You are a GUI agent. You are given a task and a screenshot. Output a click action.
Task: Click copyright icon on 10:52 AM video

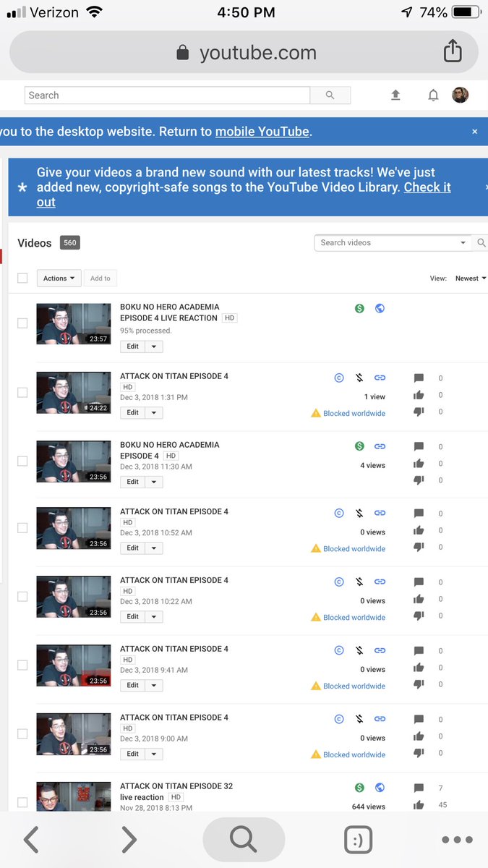tap(339, 513)
